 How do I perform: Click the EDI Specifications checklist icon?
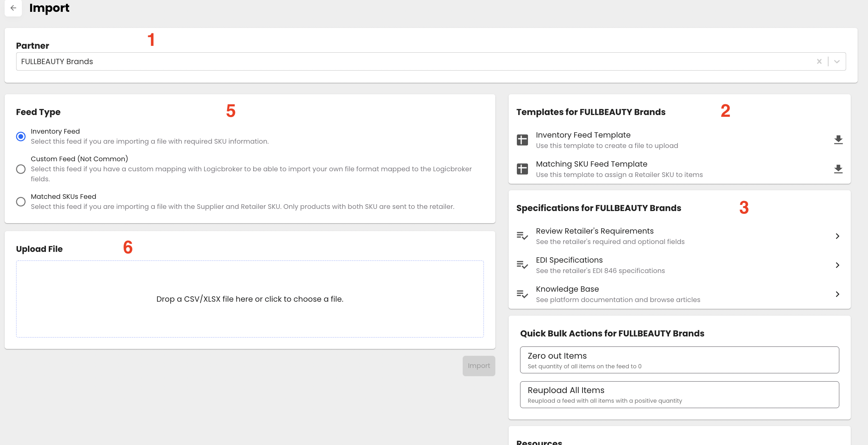[522, 265]
